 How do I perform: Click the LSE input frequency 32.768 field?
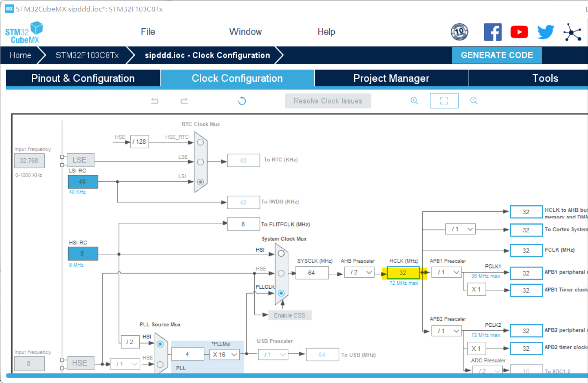coord(29,161)
